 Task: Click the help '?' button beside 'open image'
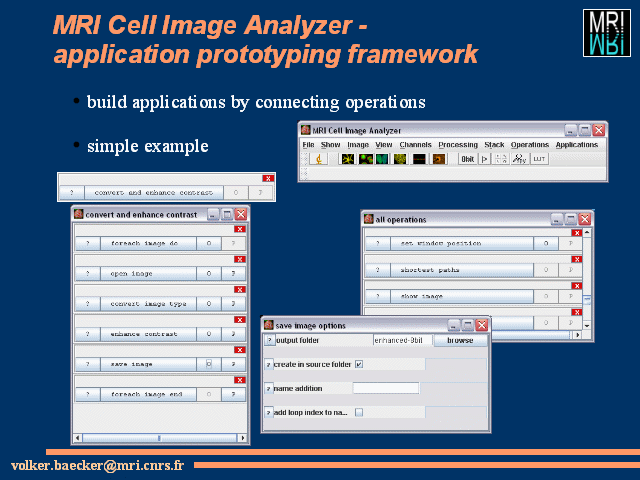pyautogui.click(x=88, y=273)
